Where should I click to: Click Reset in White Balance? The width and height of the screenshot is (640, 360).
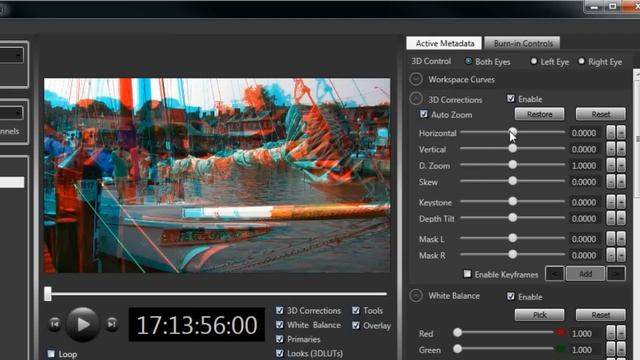[x=600, y=315]
